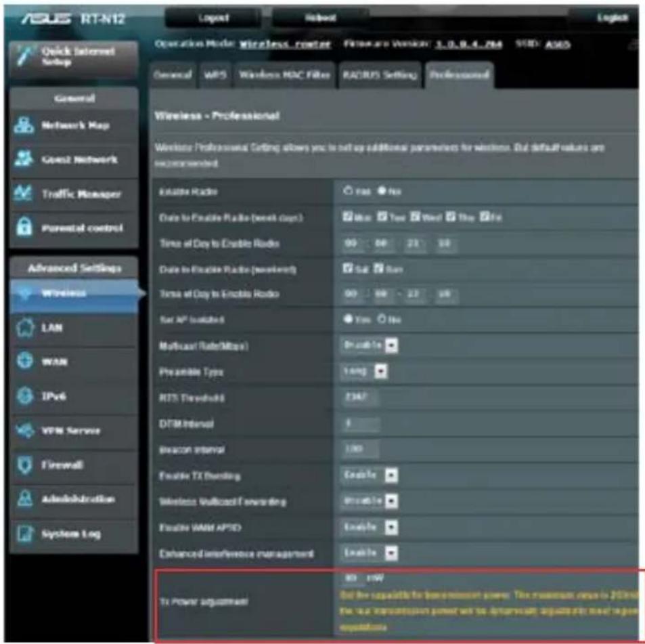Toggle the Tue weekday checkbox
This screenshot has height=644, width=645.
point(382,217)
